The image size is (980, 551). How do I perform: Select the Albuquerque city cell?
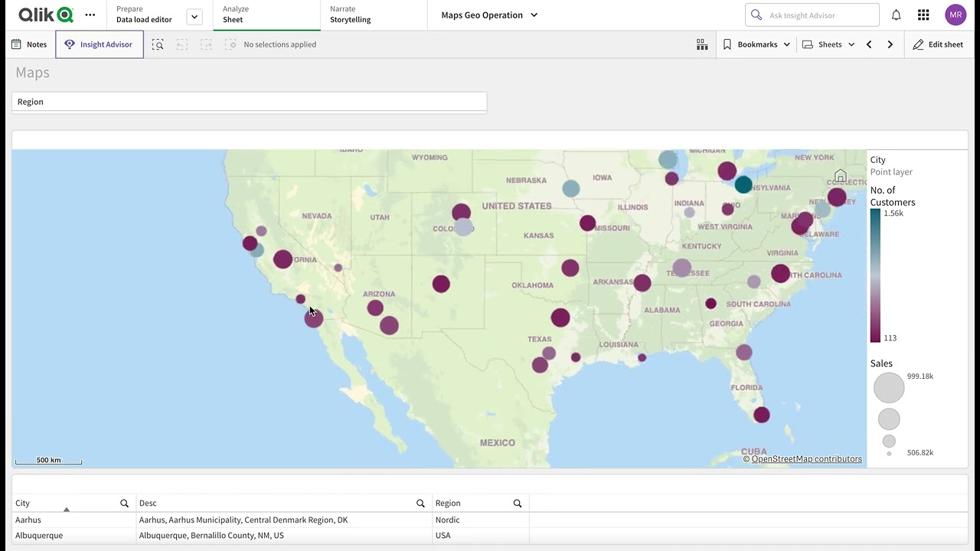tap(74, 535)
